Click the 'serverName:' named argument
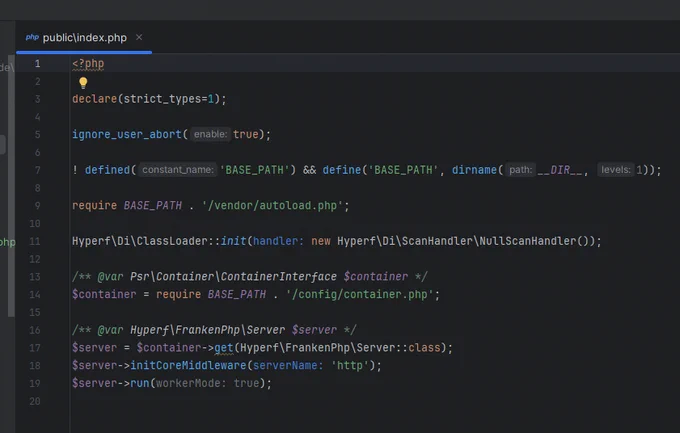The width and height of the screenshot is (680, 433). [x=288, y=366]
